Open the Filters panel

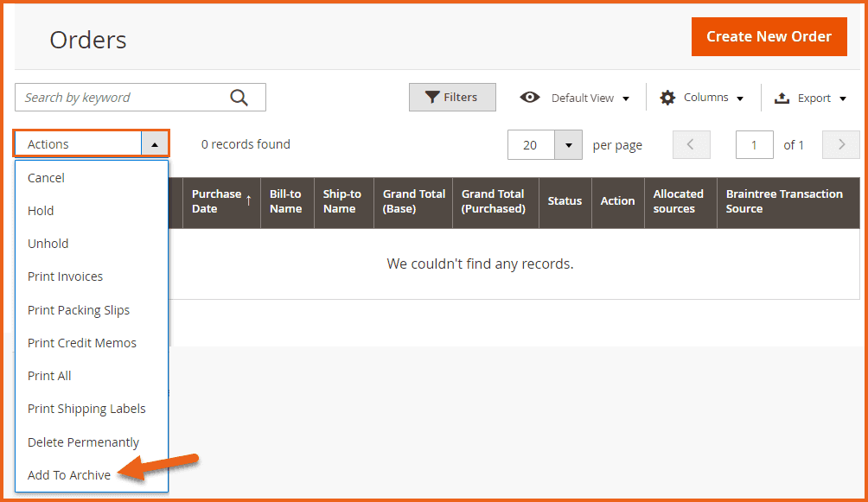[x=452, y=98]
